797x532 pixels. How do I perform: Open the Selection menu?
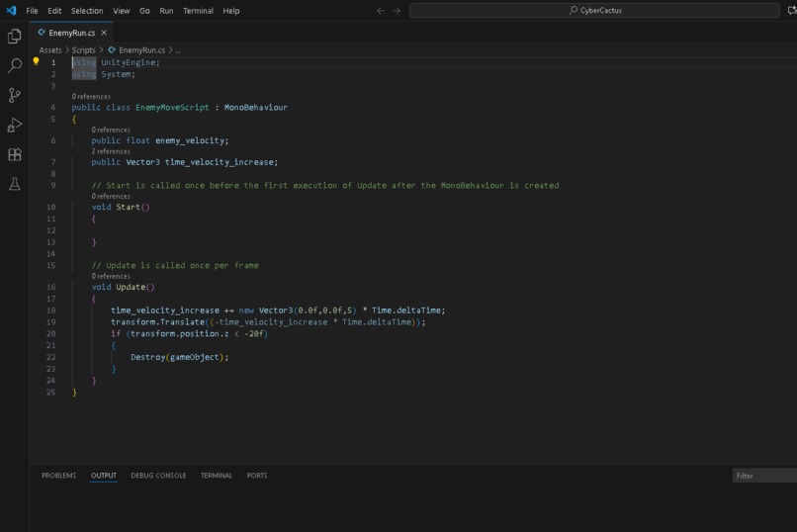tap(87, 11)
